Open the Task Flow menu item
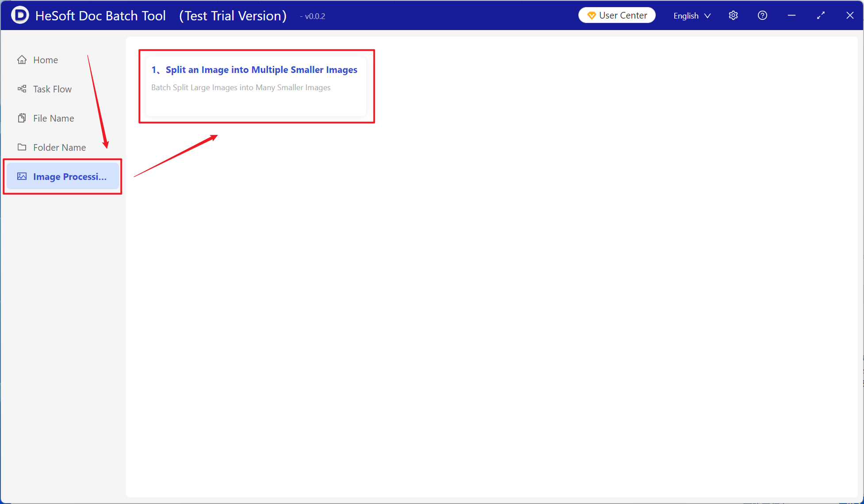864x504 pixels. pyautogui.click(x=62, y=89)
